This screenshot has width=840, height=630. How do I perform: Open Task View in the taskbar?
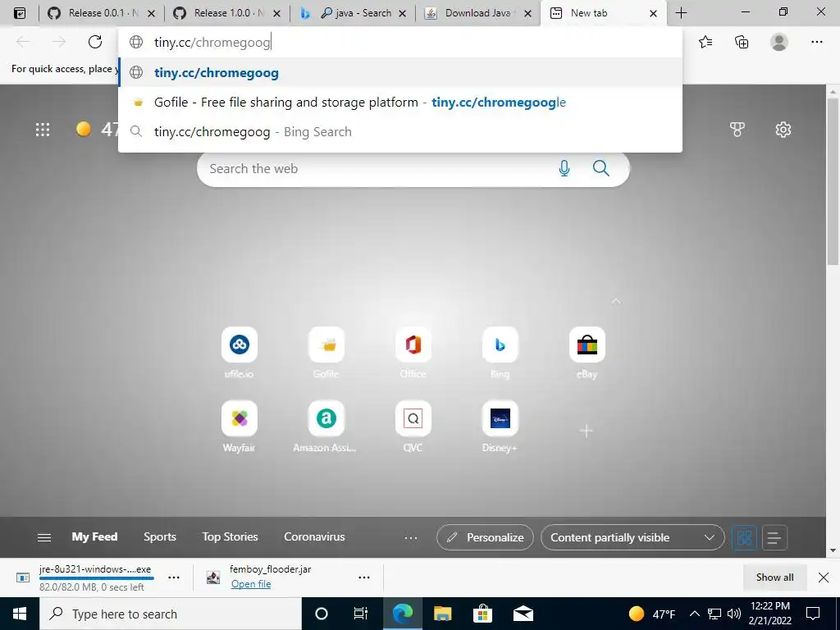tap(361, 614)
